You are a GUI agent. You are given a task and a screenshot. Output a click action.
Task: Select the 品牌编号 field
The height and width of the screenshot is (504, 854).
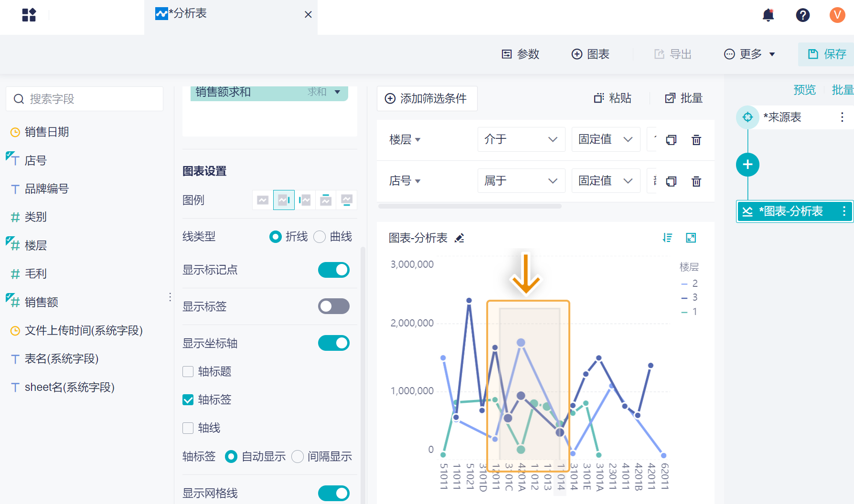tap(47, 189)
